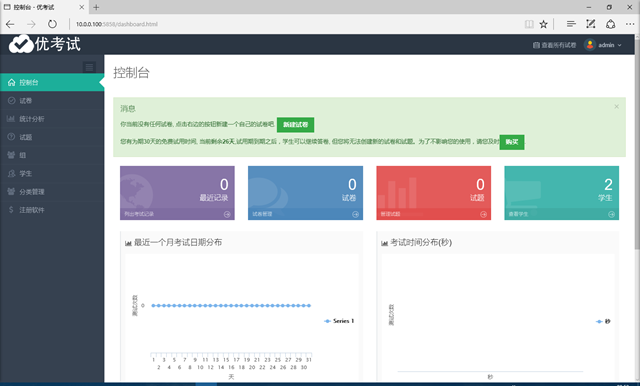This screenshot has height=386, width=640.
Task: Click arrow icon on purple 最近记录 card
Action: (x=227, y=214)
